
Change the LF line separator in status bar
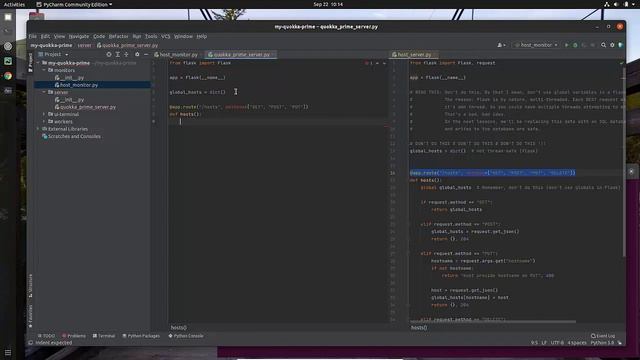point(544,343)
